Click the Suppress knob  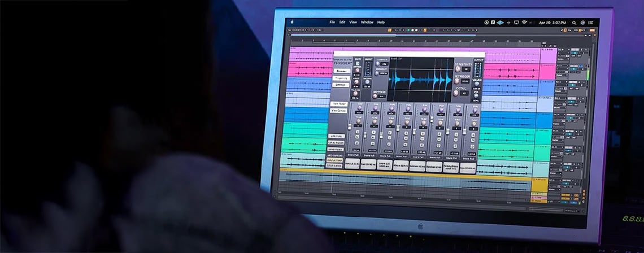(x=375, y=96)
